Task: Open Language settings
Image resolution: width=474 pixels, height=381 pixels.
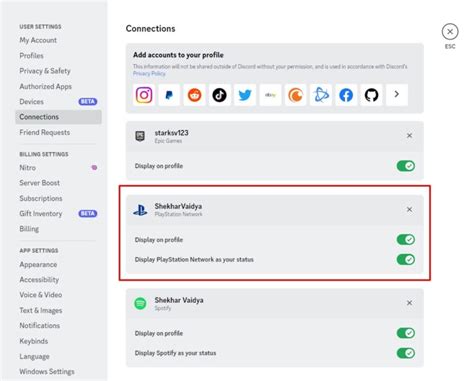Action: click(x=58, y=356)
